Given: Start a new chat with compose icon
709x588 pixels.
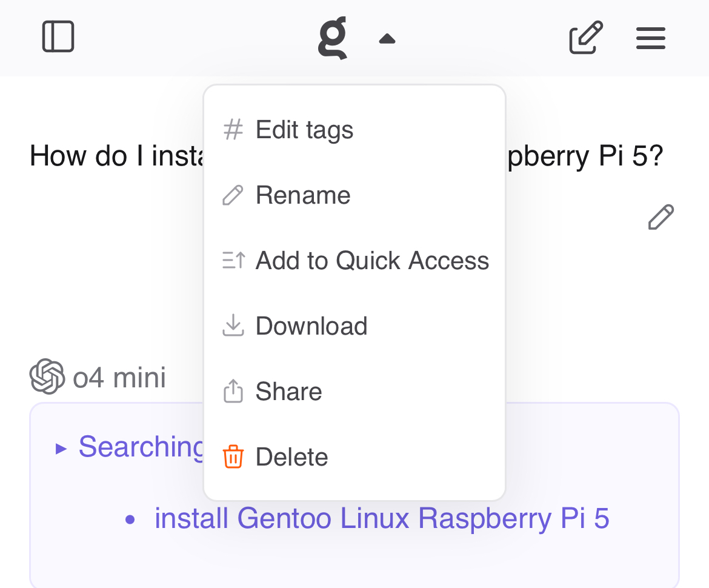Looking at the screenshot, I should [x=585, y=38].
